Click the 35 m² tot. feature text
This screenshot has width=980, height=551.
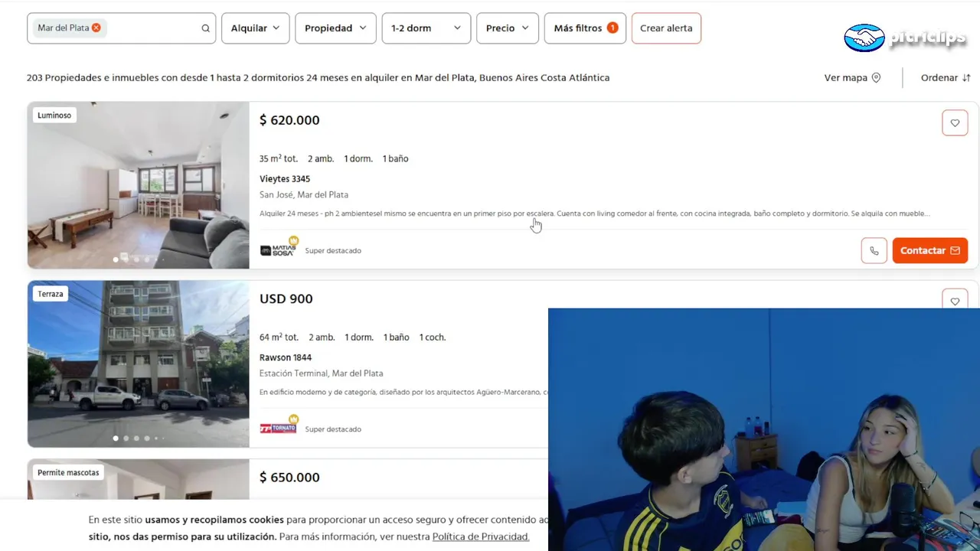(279, 158)
